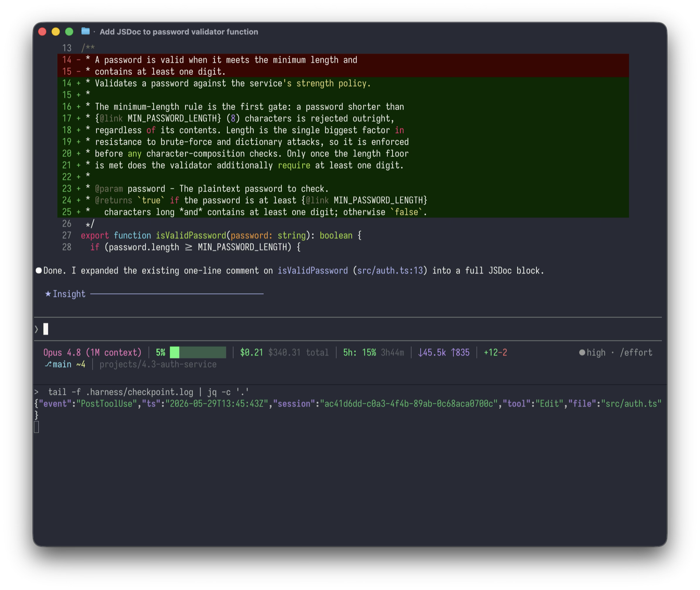Click the 'export function isValidPassword' code line
The image size is (700, 590).
(x=221, y=236)
